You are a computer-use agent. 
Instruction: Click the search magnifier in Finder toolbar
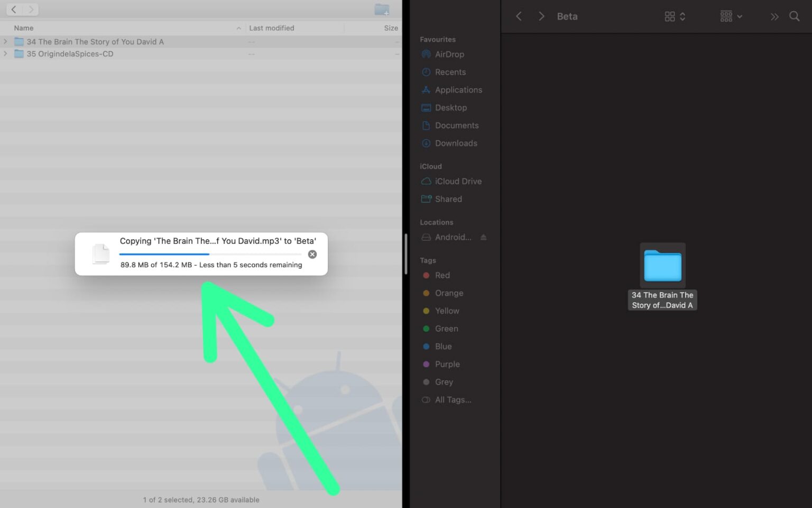click(795, 16)
